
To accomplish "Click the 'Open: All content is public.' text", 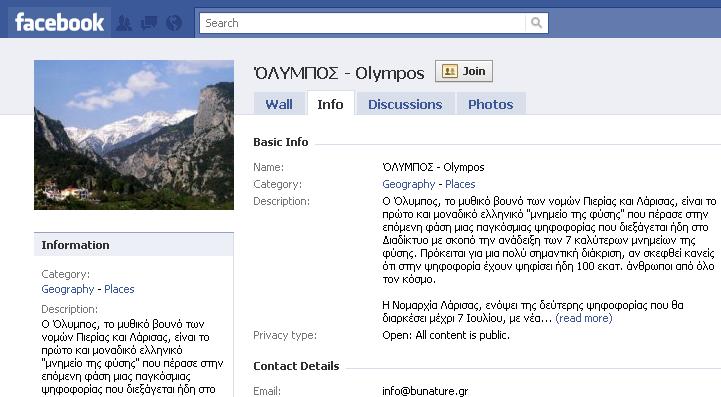I will pos(446,335).
